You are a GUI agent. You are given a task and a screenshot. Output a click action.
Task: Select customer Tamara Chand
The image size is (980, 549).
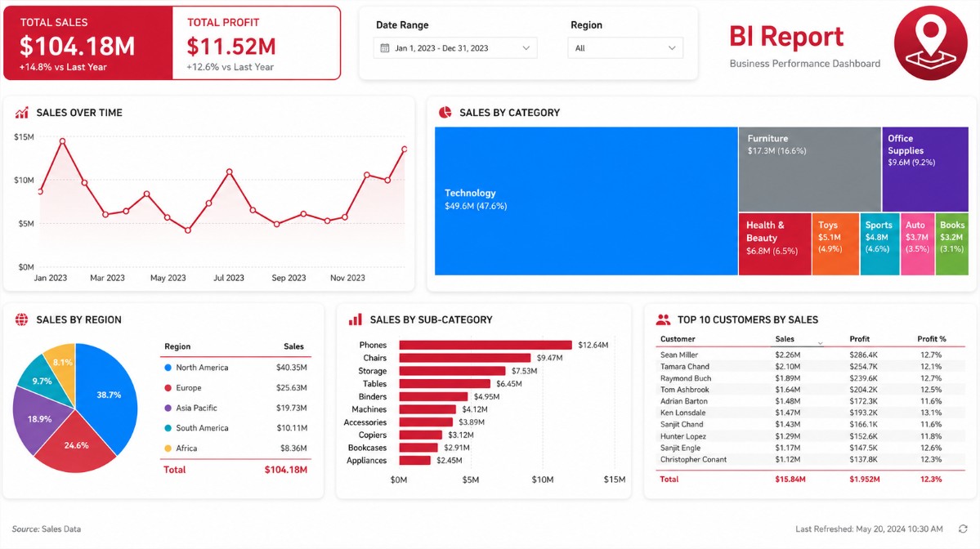[810, 367]
